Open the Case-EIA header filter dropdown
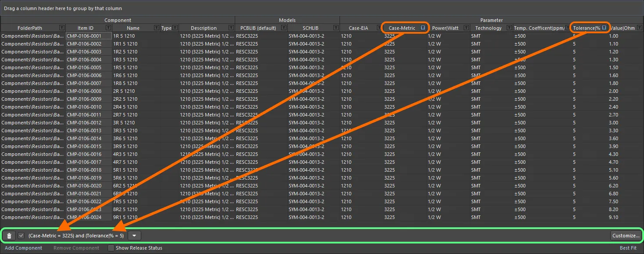The width and height of the screenshot is (644, 254). coord(379,28)
